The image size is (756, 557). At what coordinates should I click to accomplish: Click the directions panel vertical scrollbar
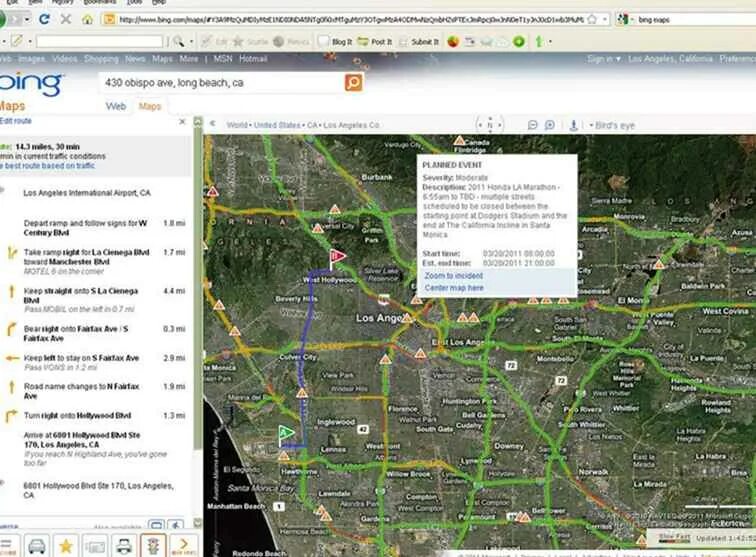[198, 285]
